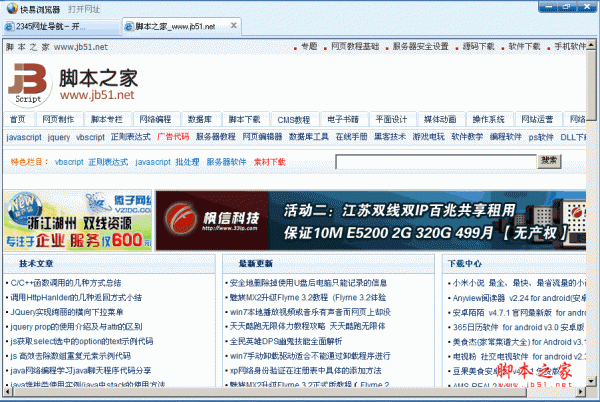Click the 网页教程基础 top link
This screenshot has width=600, height=402.
355,47
